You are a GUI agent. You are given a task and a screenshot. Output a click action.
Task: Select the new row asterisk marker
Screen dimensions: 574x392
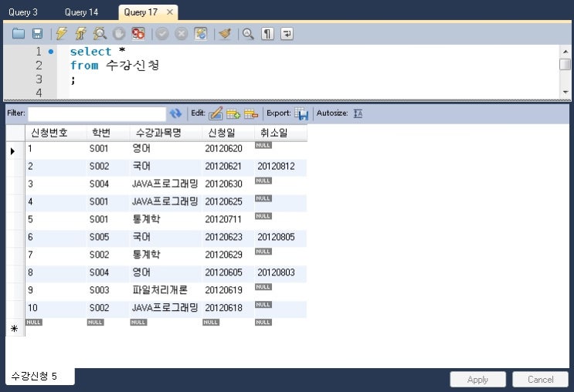(15, 328)
